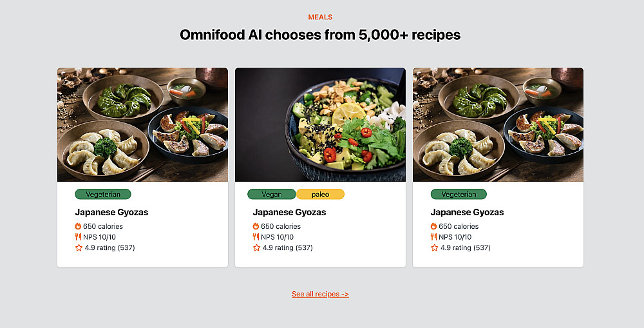Click the fork-knife NPS icon in first card
This screenshot has width=644, height=328.
(x=78, y=236)
